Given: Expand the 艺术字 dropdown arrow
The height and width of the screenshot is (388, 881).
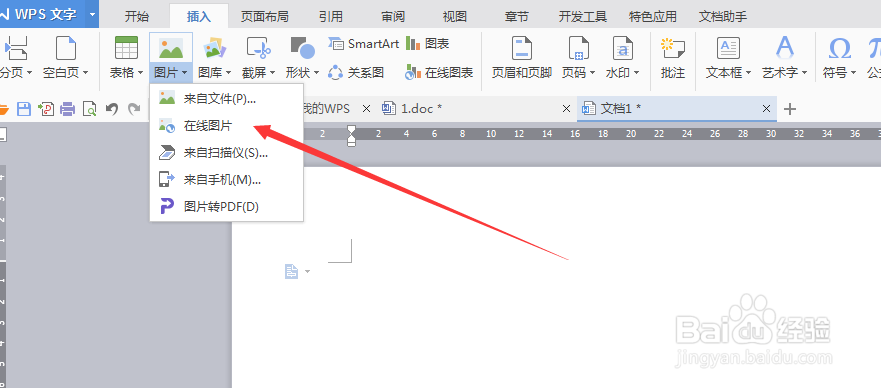Looking at the screenshot, I should (x=804, y=73).
